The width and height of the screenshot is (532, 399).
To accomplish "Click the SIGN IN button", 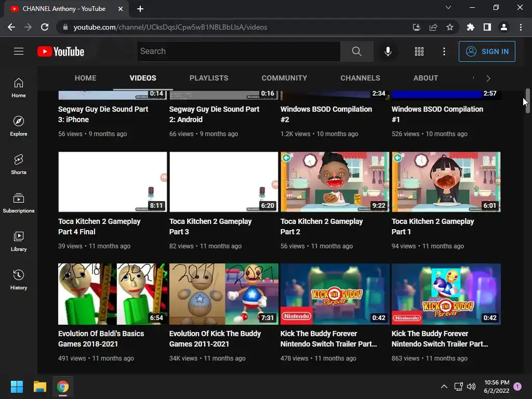I will [x=487, y=51].
